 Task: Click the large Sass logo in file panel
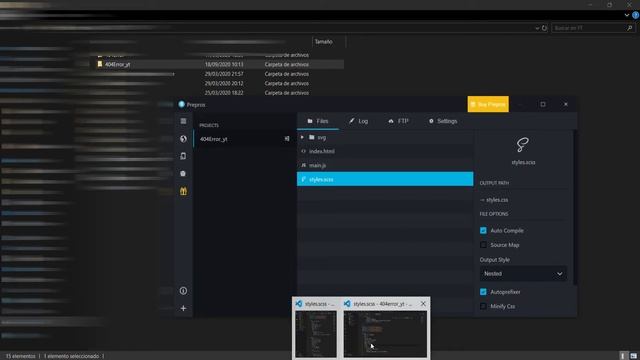click(x=523, y=144)
